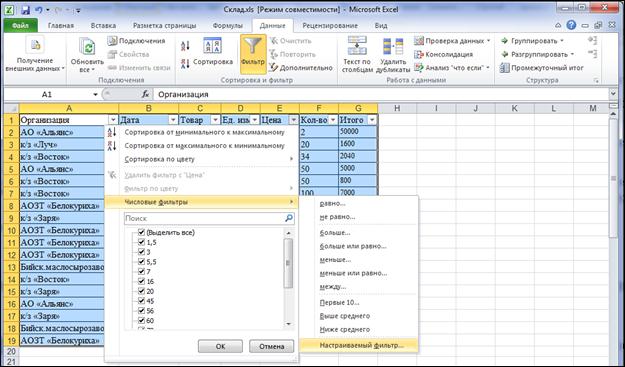Click the Subtotal icon in Structure group
625x367 pixels.
tap(505, 68)
